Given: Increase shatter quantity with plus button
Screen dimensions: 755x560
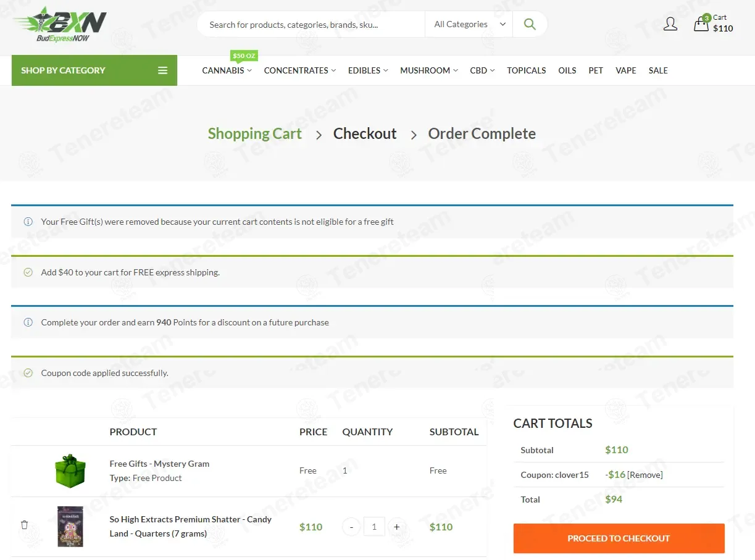Looking at the screenshot, I should [397, 527].
